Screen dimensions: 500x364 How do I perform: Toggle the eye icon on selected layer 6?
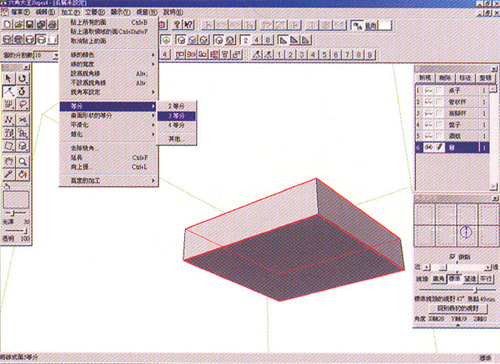[429, 147]
